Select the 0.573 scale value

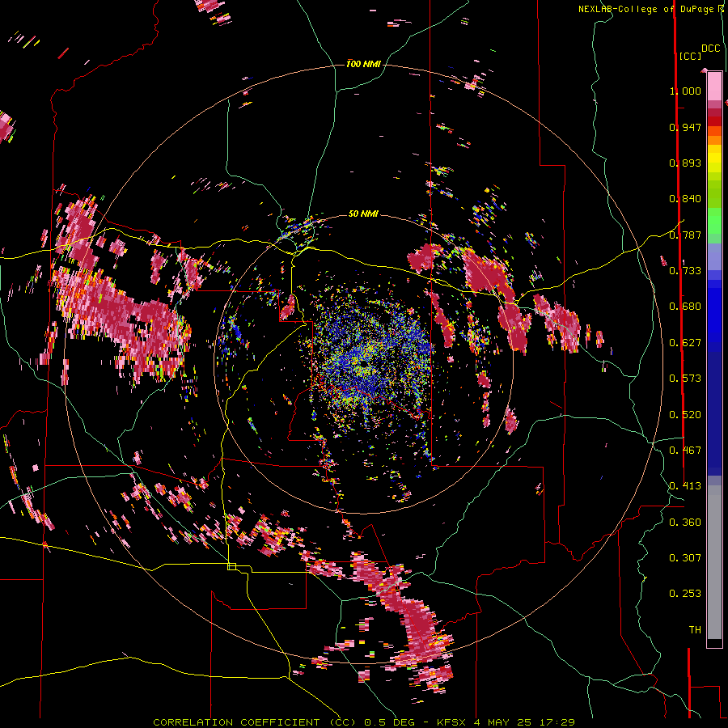click(x=685, y=379)
